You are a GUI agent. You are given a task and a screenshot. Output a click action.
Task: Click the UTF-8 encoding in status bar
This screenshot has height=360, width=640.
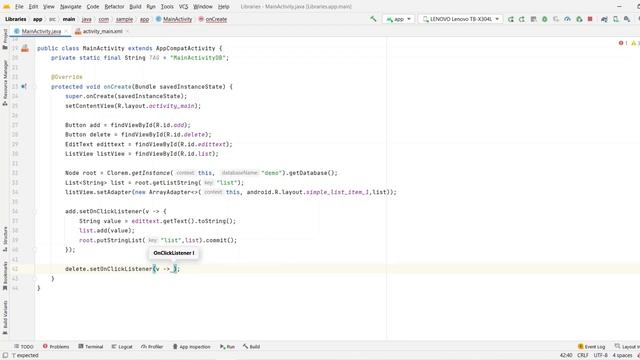pyautogui.click(x=600, y=356)
